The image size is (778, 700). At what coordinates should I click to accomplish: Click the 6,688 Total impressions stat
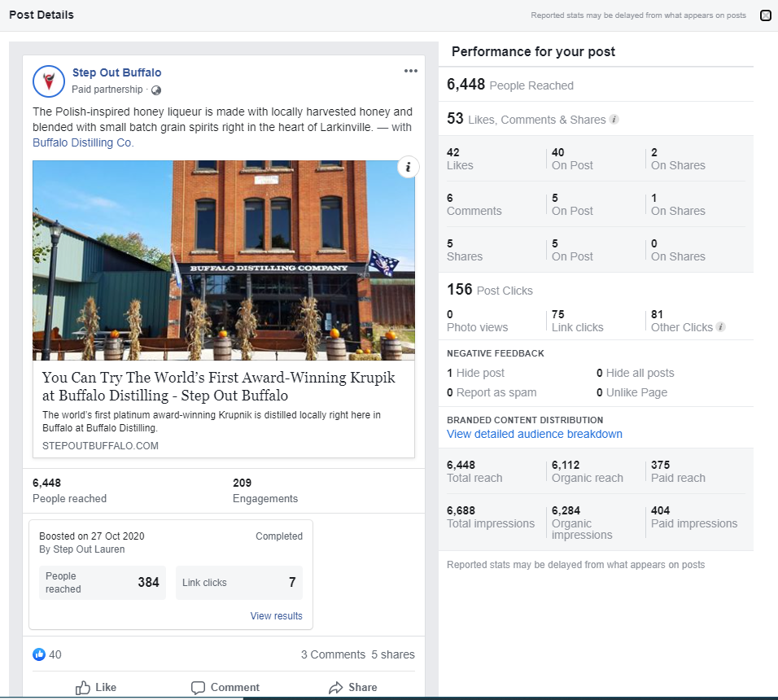[491, 517]
